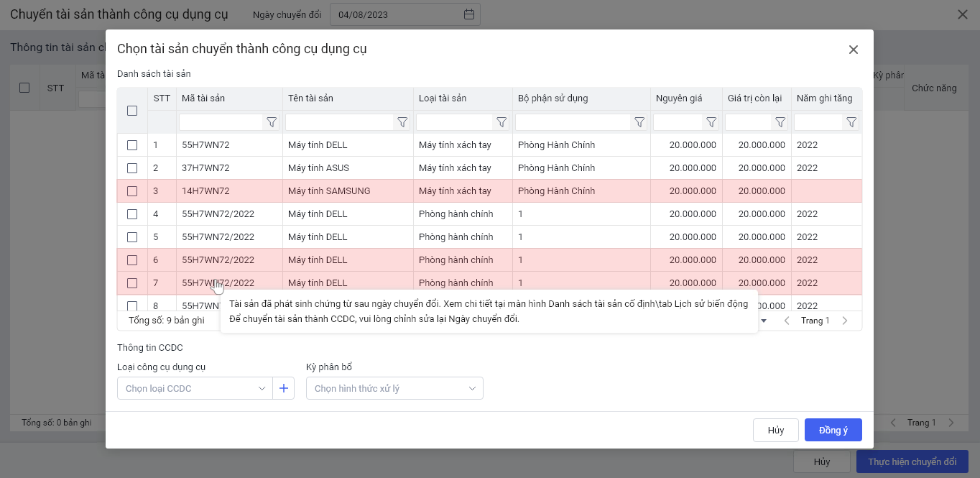
Task: Open filter for Nguyên giá column
Action: point(711,122)
